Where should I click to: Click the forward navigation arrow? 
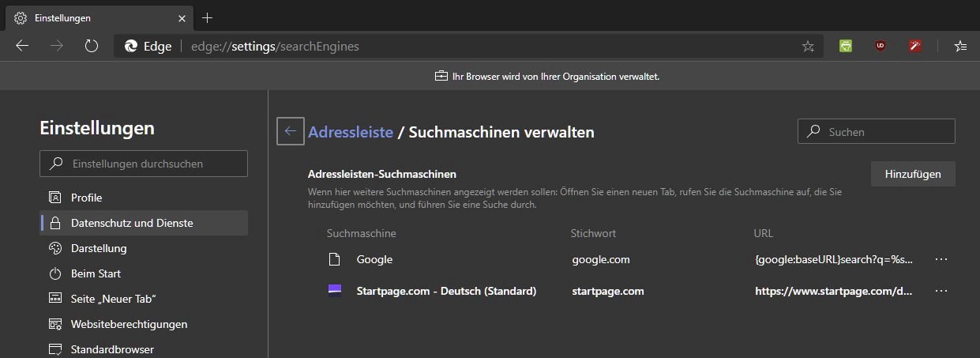coord(57,47)
